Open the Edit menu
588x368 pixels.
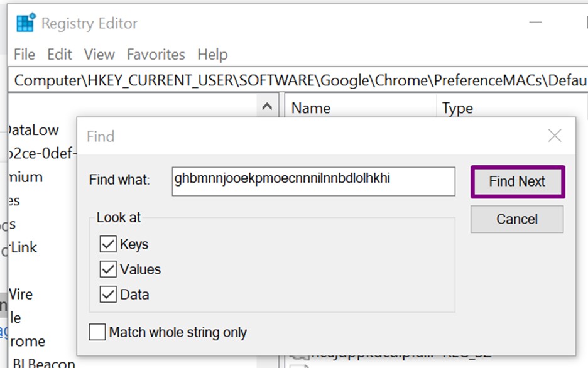(60, 55)
